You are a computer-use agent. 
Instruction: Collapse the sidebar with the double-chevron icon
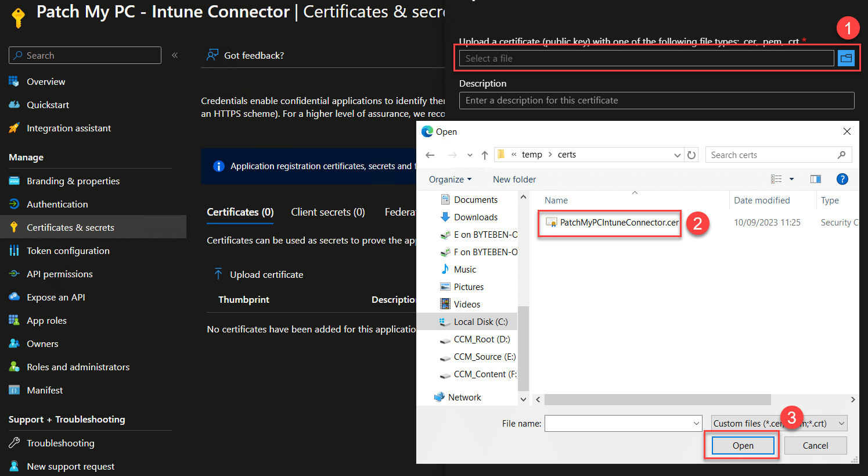click(175, 55)
